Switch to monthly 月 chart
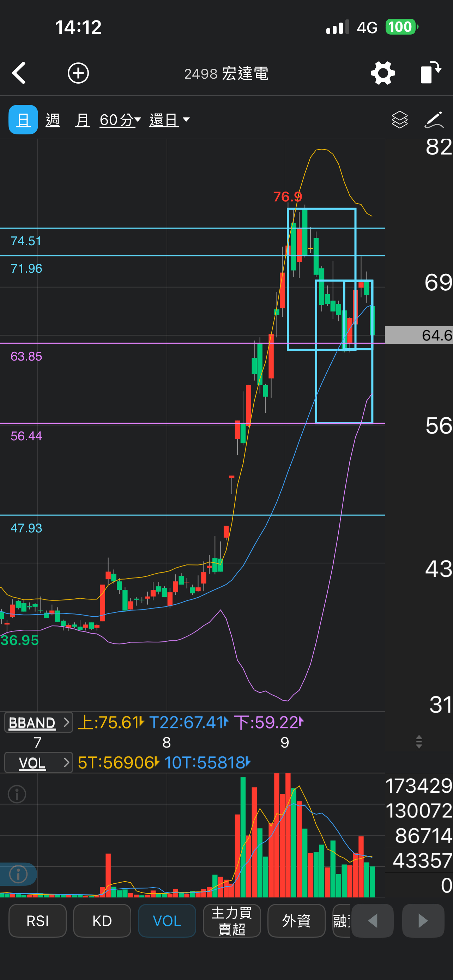The image size is (453, 980). 83,120
